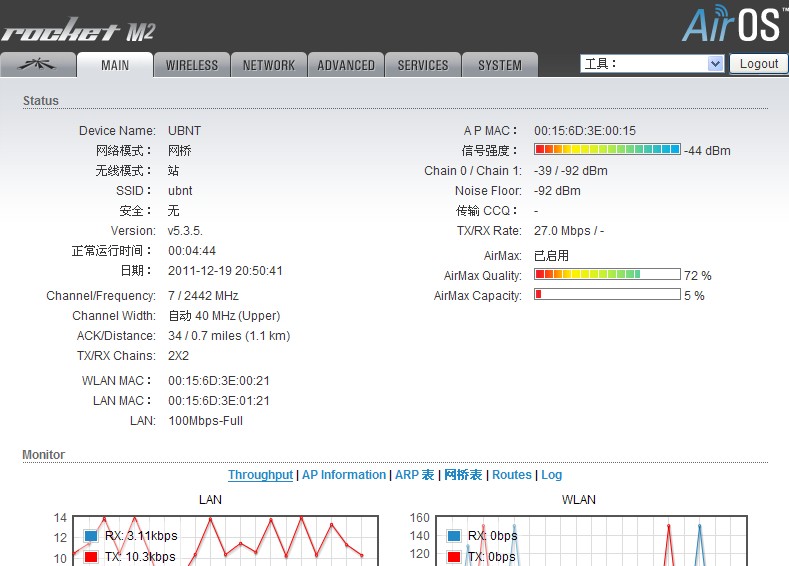Viewport: 789px width, 566px height.
Task: Select the chain values -39 / -92 dBm
Action: coord(571,171)
